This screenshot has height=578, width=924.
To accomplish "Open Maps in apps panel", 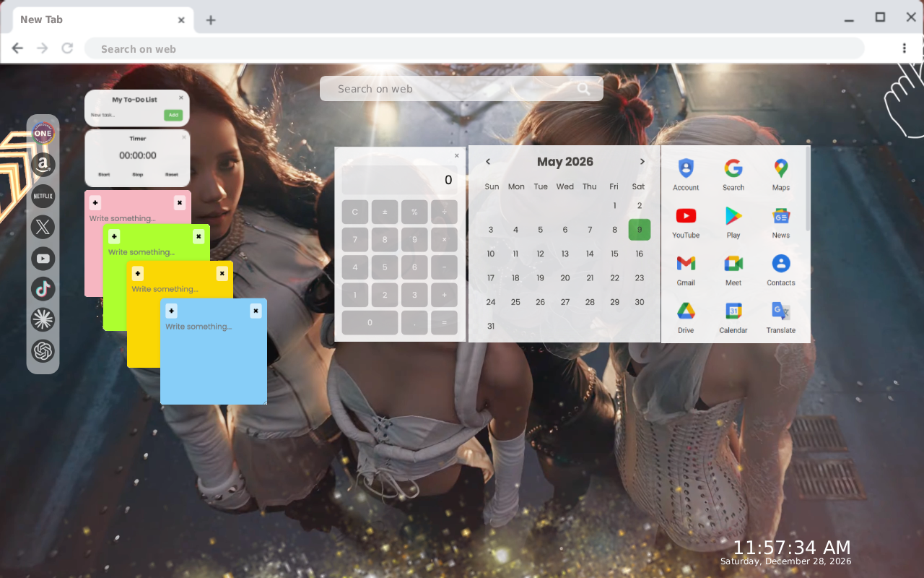I will 781,174.
